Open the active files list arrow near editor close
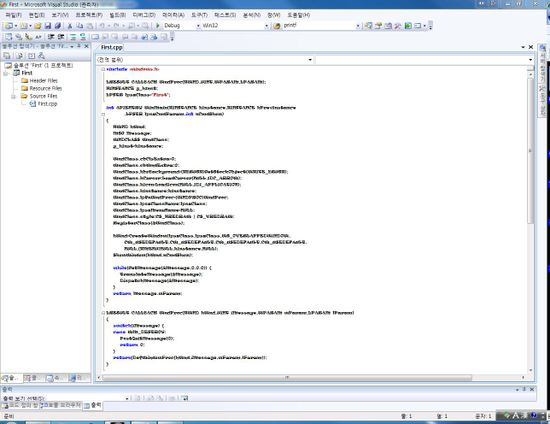 [x=523, y=47]
